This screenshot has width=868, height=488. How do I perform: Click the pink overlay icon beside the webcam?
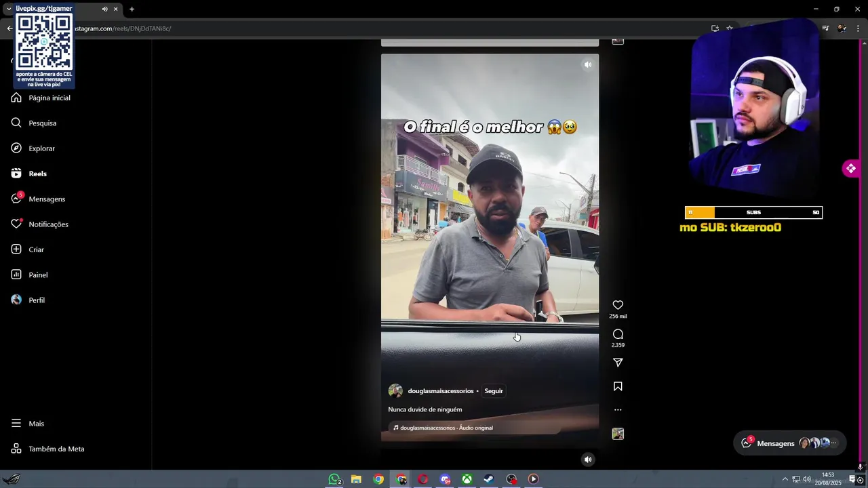click(x=850, y=168)
